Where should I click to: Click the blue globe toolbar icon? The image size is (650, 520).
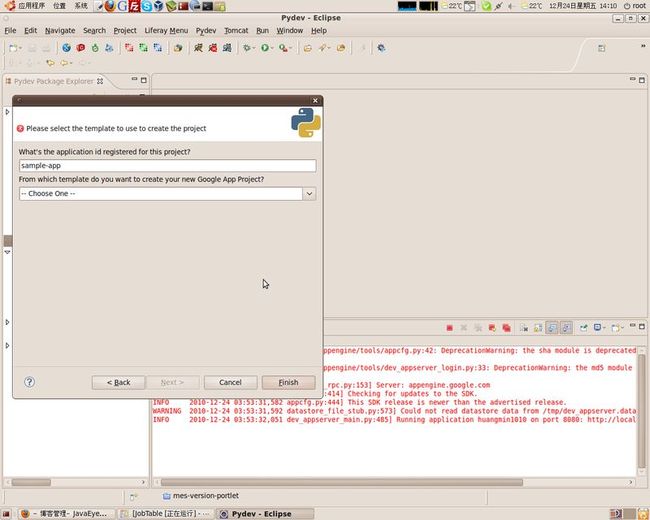coord(66,48)
